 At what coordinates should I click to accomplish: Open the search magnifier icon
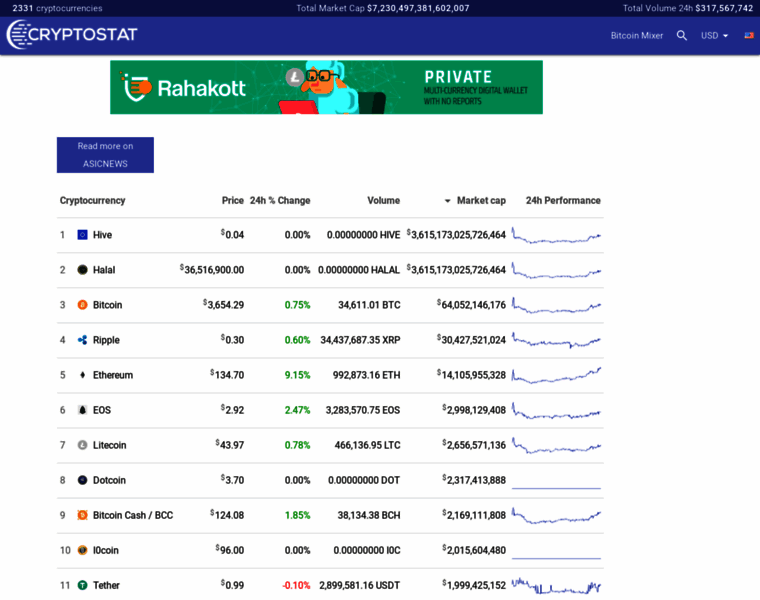click(681, 35)
